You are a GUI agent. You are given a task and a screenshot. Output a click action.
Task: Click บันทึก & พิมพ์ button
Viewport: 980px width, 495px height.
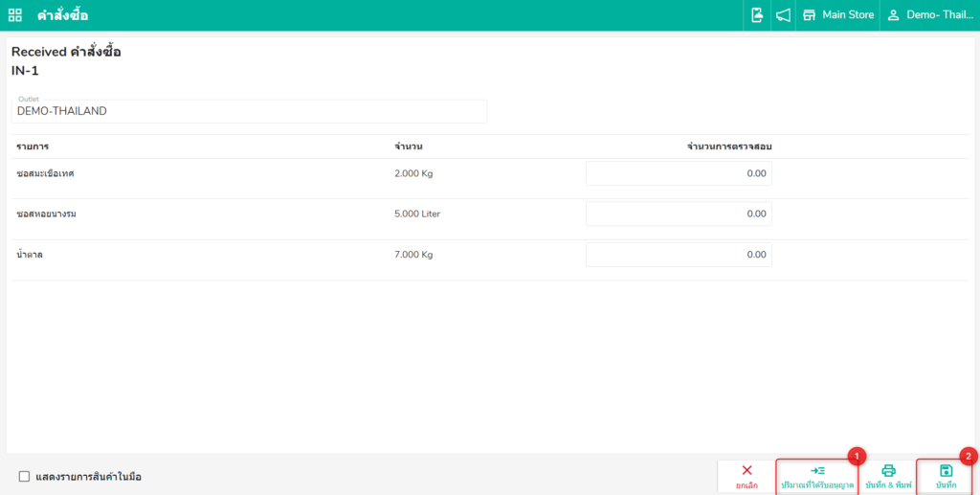point(888,477)
